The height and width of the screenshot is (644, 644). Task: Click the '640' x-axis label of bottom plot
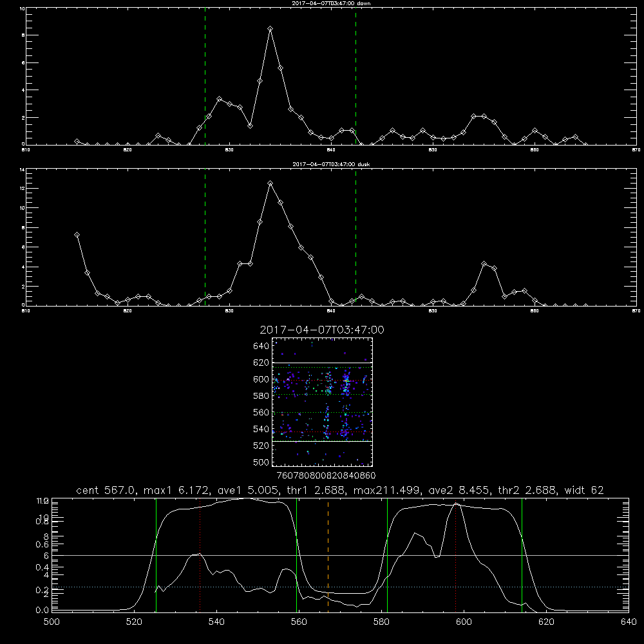tap(629, 622)
